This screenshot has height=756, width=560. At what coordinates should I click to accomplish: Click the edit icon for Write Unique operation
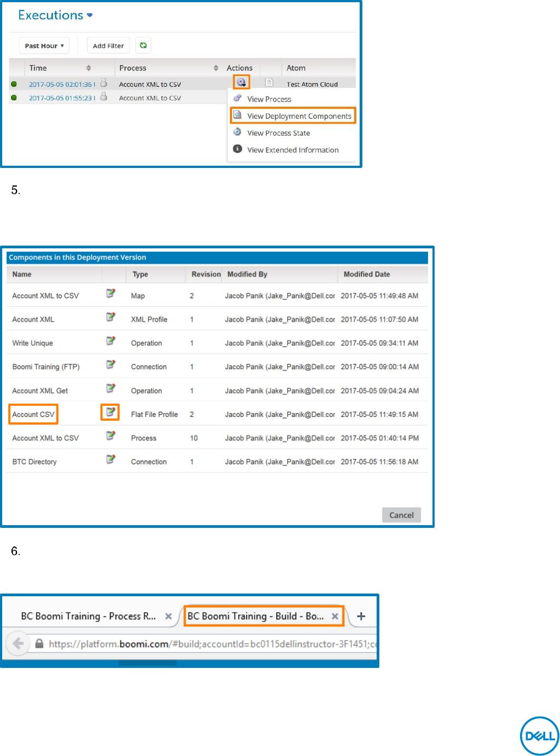(x=111, y=341)
